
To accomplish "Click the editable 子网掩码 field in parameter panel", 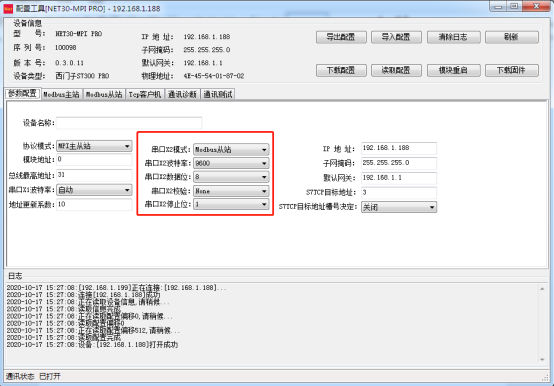I will (x=399, y=163).
